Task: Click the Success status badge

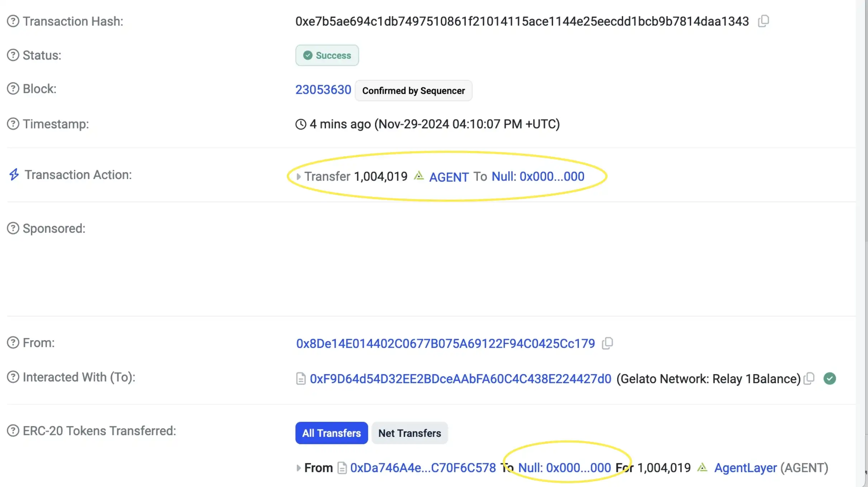Action: [x=327, y=56]
